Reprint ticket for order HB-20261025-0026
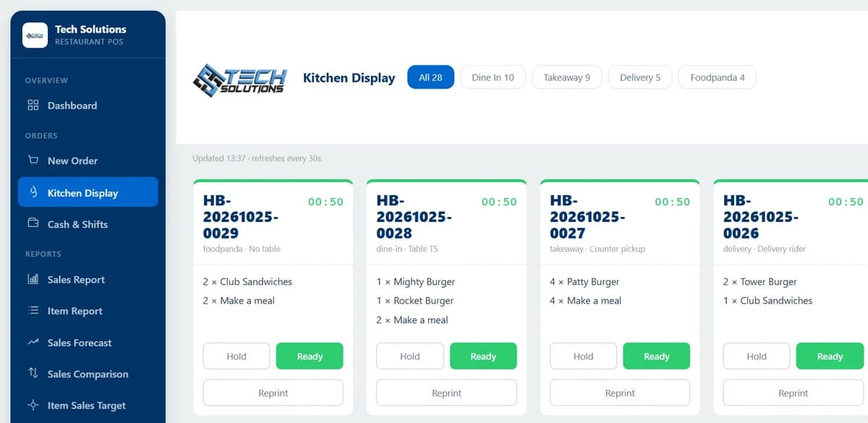 coord(793,393)
